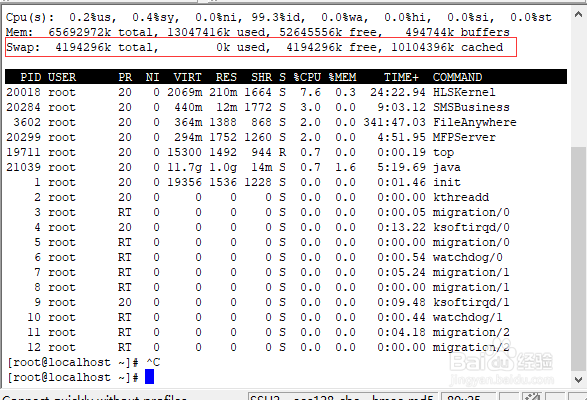Image resolution: width=587 pixels, height=400 pixels.
Task: Click the COMMAND column header
Action: tap(457, 77)
